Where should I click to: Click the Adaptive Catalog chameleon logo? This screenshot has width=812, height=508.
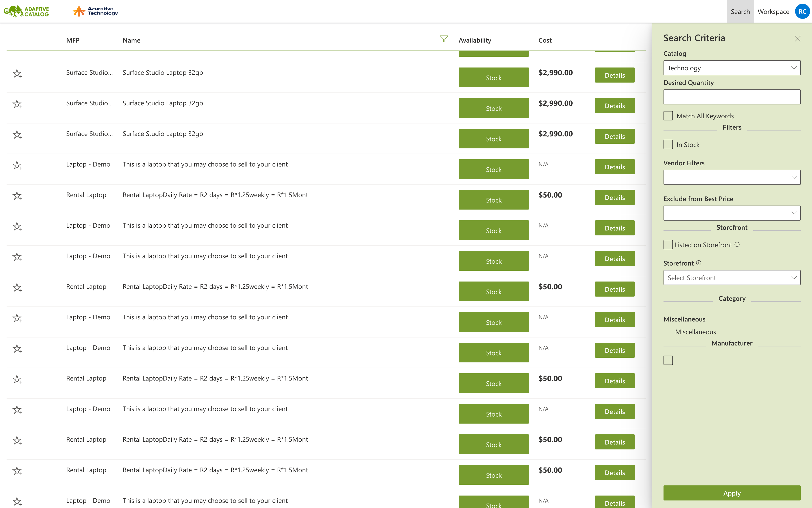click(26, 12)
